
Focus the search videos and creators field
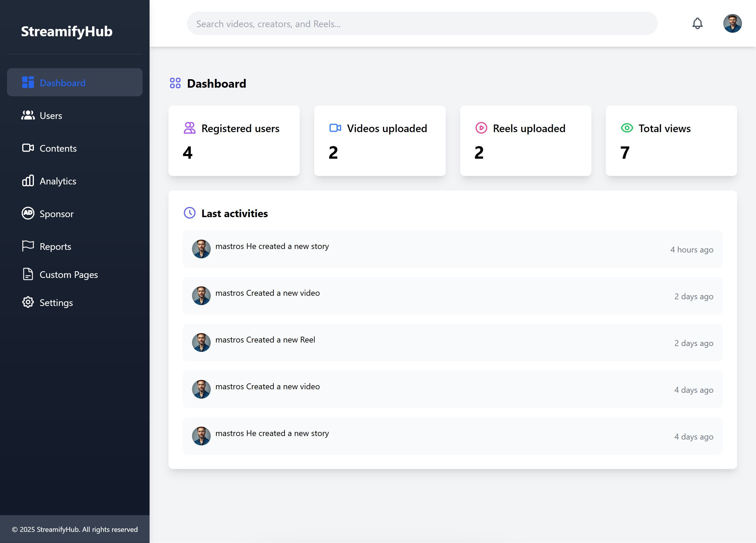coord(422,24)
